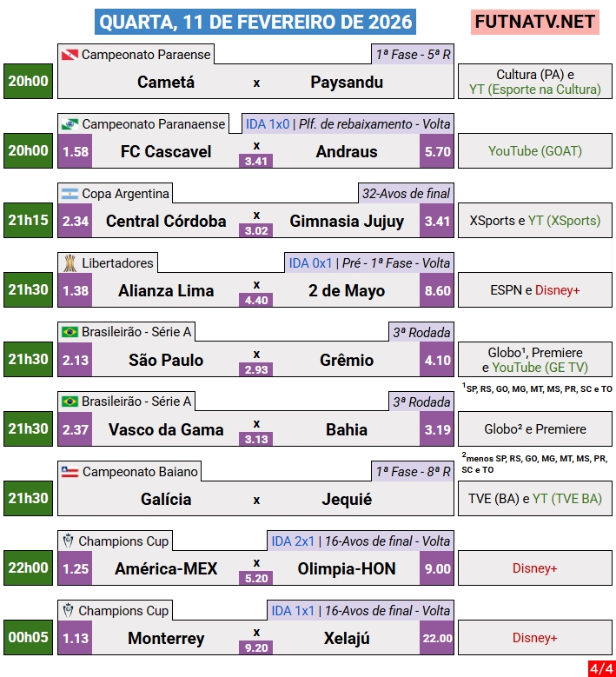This screenshot has height=677, width=616.
Task: Click Champions Cup icon above América-MEX
Action: [x=69, y=541]
